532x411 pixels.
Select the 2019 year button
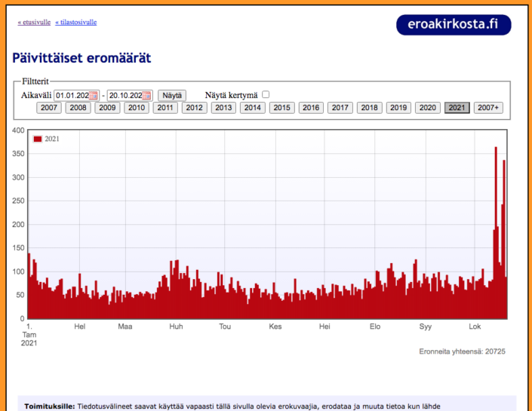pyautogui.click(x=398, y=108)
